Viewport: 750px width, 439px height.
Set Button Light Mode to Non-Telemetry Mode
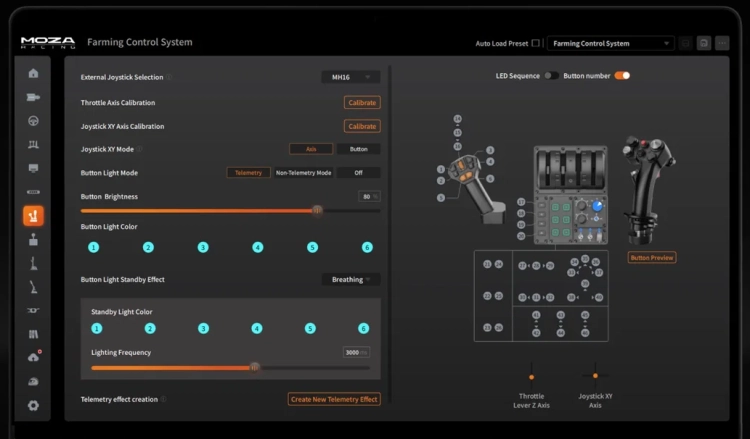point(303,173)
